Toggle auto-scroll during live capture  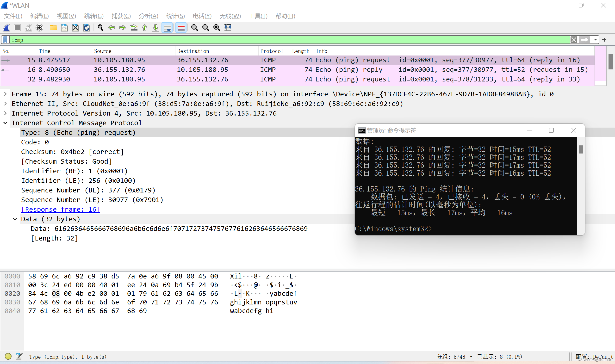(x=167, y=28)
